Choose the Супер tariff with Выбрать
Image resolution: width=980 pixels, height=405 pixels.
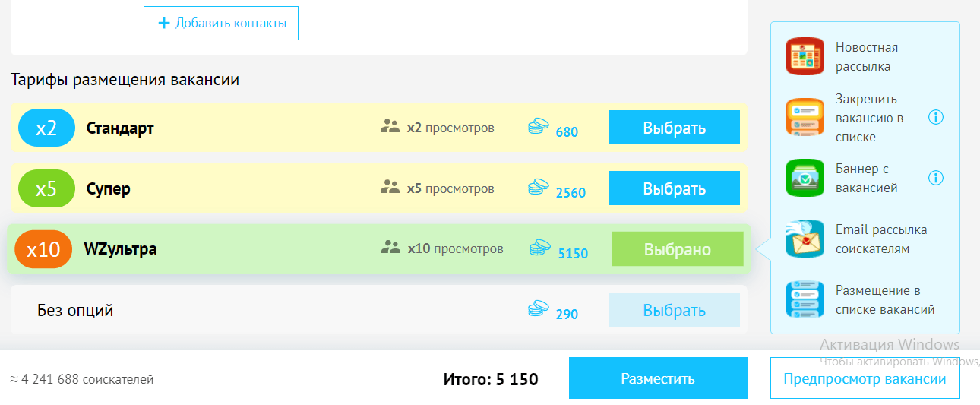[x=674, y=188]
